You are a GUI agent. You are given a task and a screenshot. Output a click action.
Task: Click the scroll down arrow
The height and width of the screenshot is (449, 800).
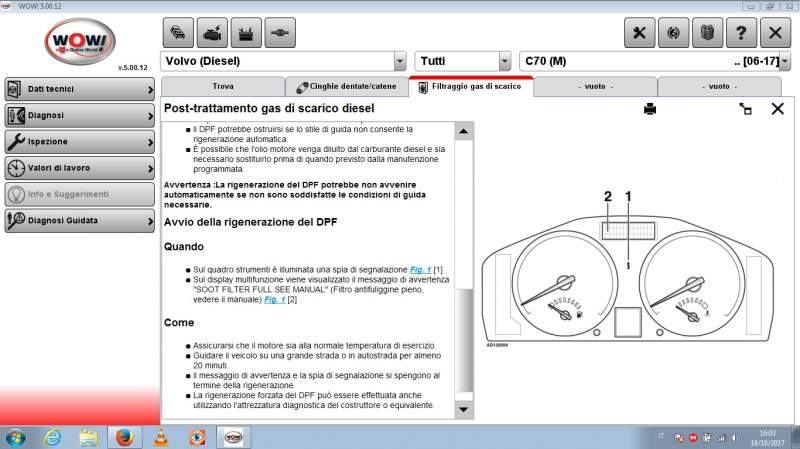pos(463,409)
